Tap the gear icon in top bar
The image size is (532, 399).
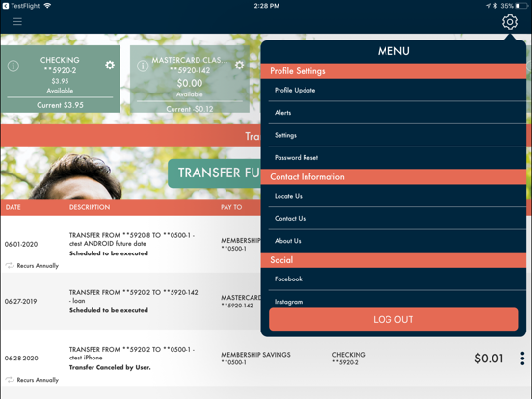pyautogui.click(x=510, y=22)
